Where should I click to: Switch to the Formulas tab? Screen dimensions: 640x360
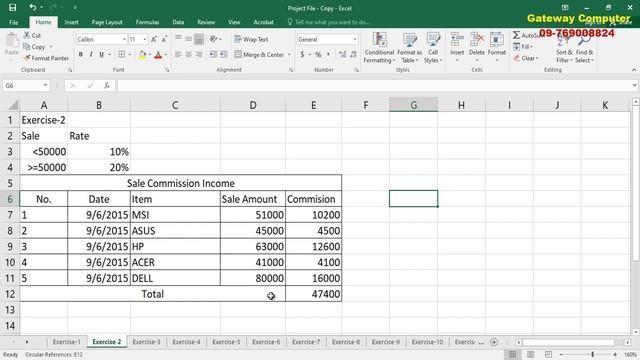[x=147, y=22]
